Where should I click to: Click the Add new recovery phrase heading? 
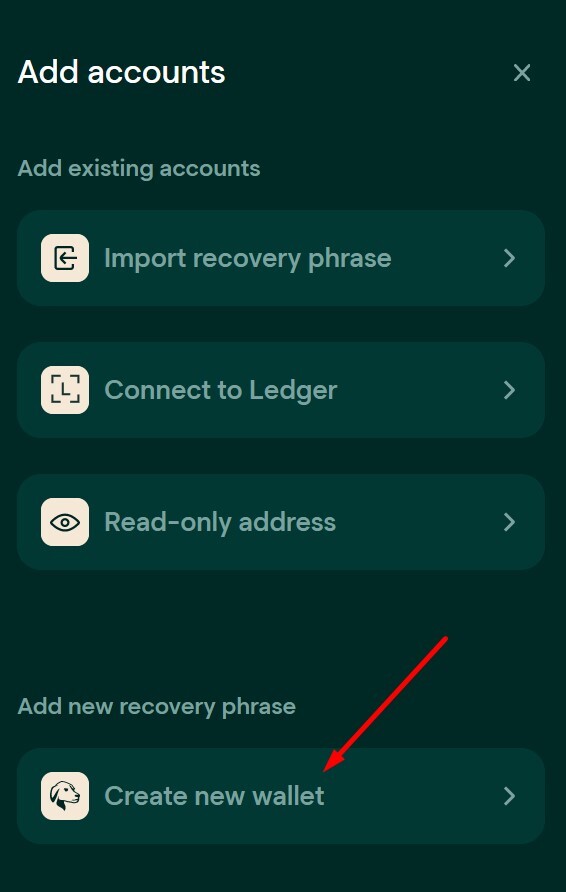[x=156, y=707]
